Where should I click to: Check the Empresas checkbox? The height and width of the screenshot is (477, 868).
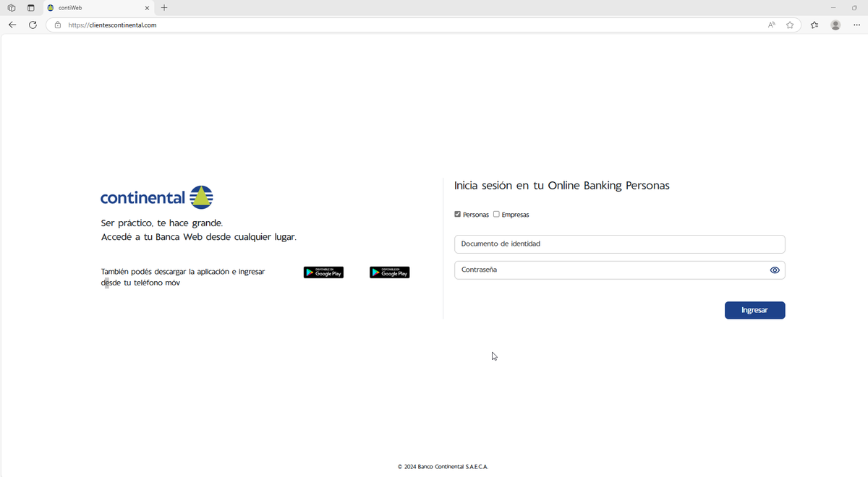(496, 215)
